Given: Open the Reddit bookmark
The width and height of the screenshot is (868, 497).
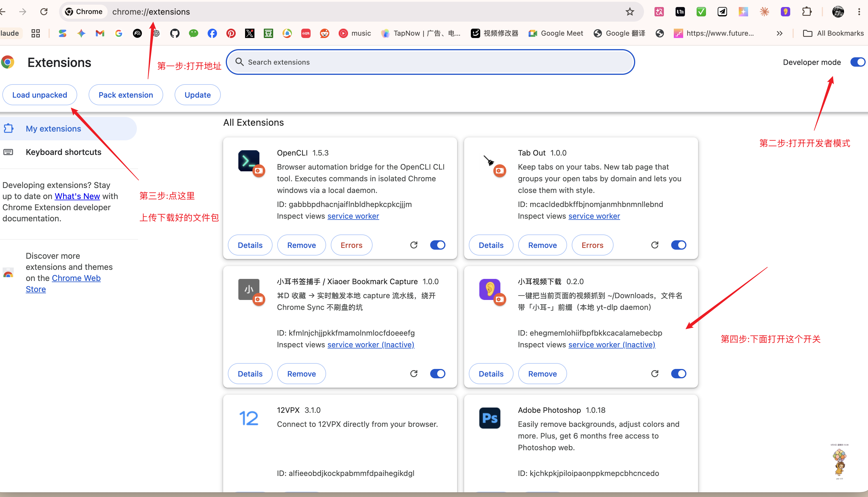Looking at the screenshot, I should pyautogui.click(x=324, y=33).
